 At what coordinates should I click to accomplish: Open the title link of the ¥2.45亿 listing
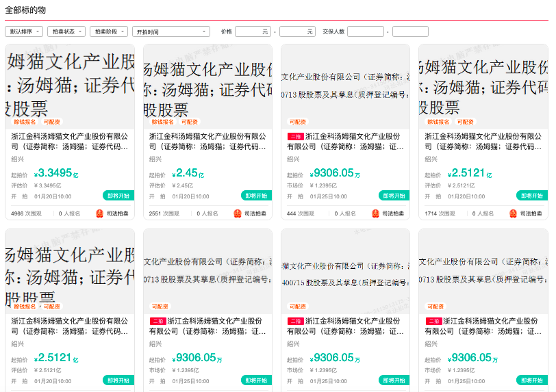207,141
